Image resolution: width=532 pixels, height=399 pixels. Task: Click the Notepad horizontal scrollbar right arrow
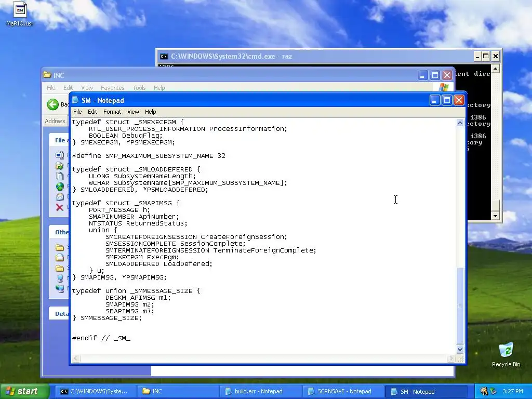[x=451, y=358]
